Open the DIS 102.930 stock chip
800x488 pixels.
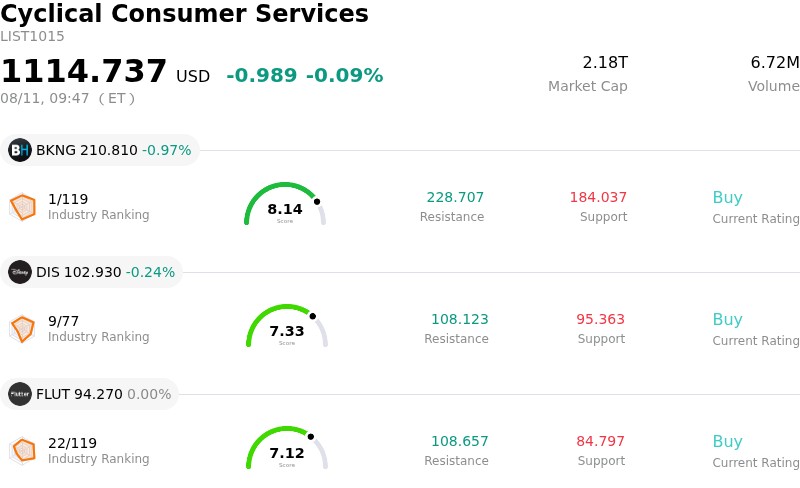[92, 272]
